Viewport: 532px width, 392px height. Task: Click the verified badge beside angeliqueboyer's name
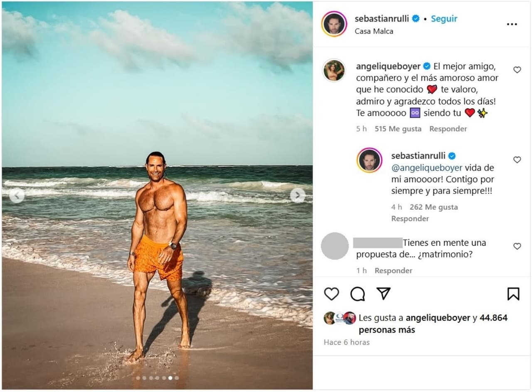[x=427, y=65]
